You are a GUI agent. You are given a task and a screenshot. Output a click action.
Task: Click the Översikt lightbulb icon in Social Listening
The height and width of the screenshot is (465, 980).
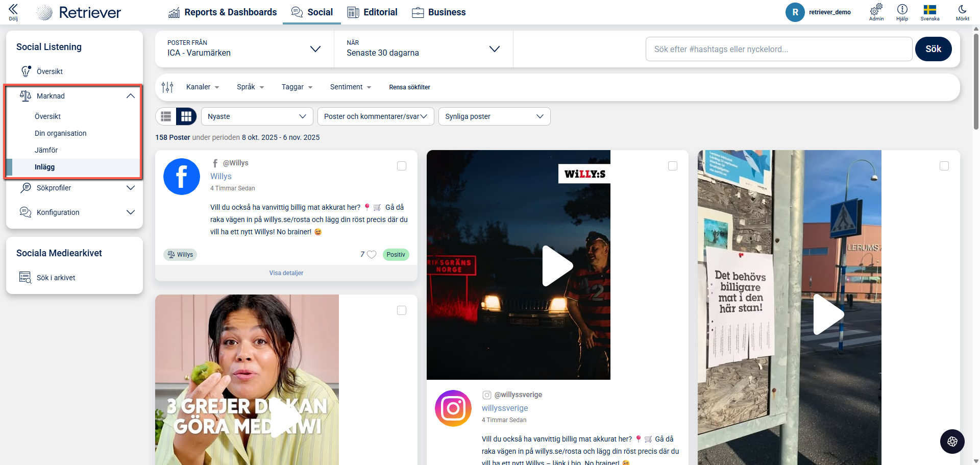click(x=26, y=71)
